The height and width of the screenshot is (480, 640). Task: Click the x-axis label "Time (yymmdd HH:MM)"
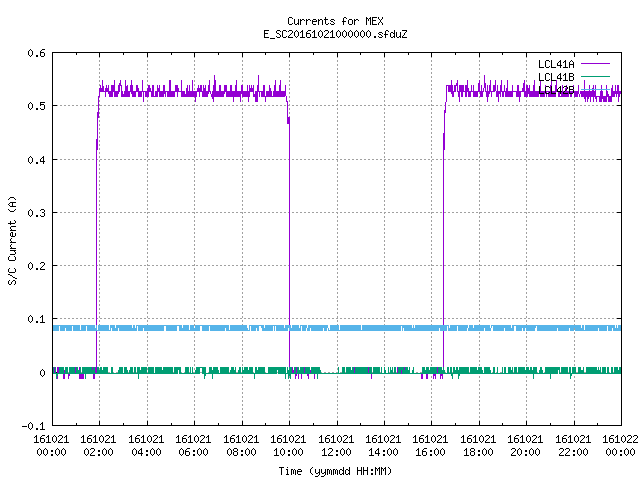(335, 471)
